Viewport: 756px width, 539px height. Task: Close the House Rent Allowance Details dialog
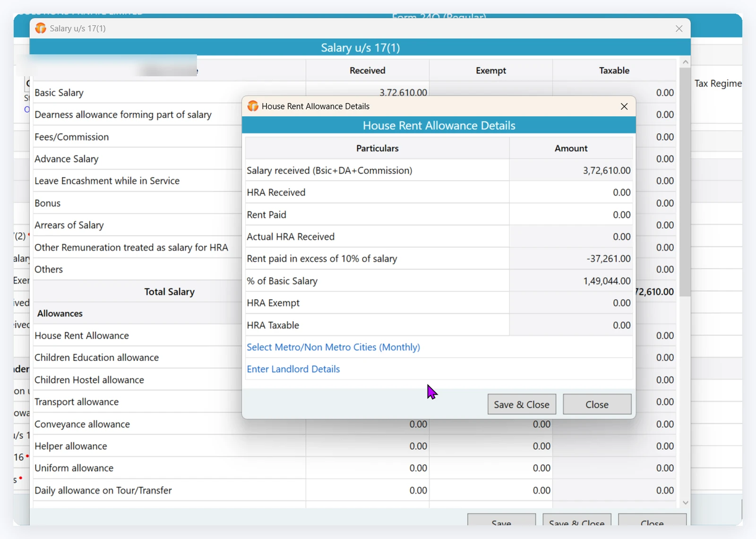(x=624, y=106)
